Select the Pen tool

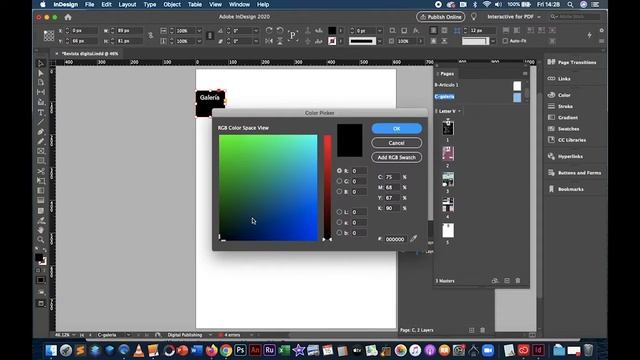pos(41,132)
